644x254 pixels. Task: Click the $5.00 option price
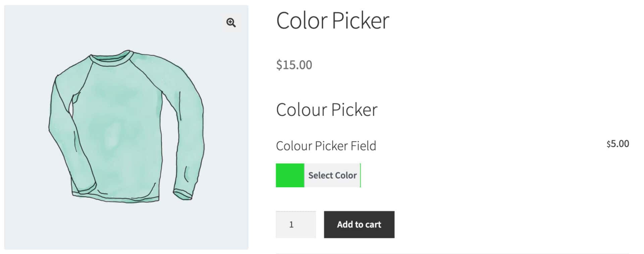618,144
